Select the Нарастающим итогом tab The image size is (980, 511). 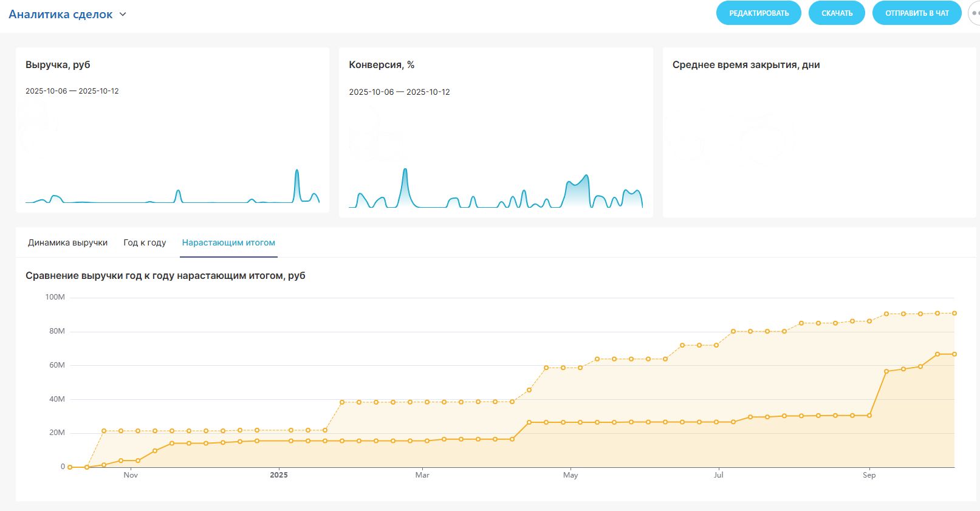coord(228,242)
